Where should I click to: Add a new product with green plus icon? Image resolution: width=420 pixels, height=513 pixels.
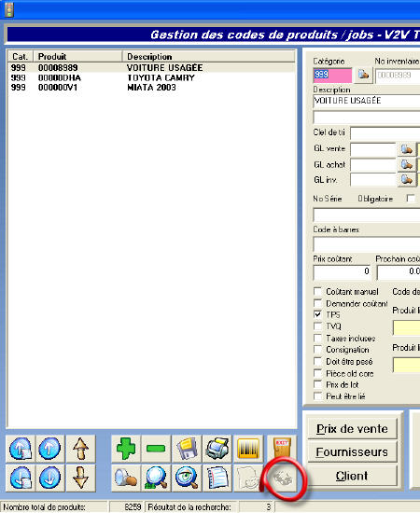pyautogui.click(x=126, y=449)
